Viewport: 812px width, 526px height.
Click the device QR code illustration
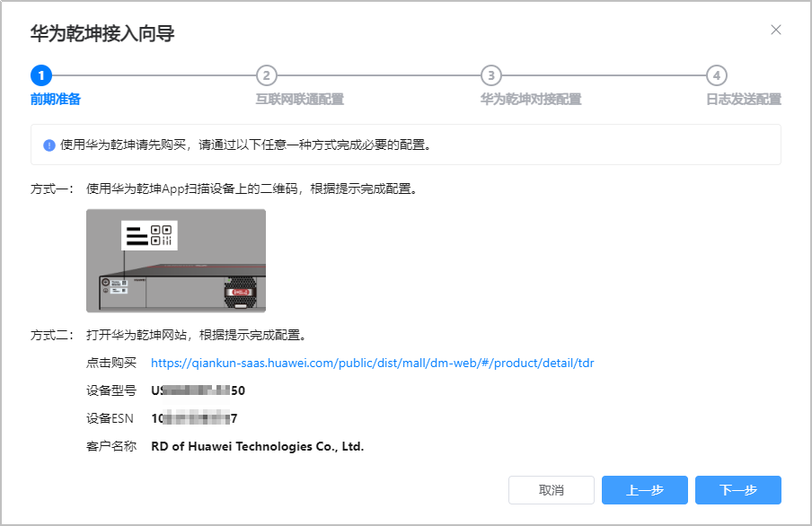(x=176, y=260)
